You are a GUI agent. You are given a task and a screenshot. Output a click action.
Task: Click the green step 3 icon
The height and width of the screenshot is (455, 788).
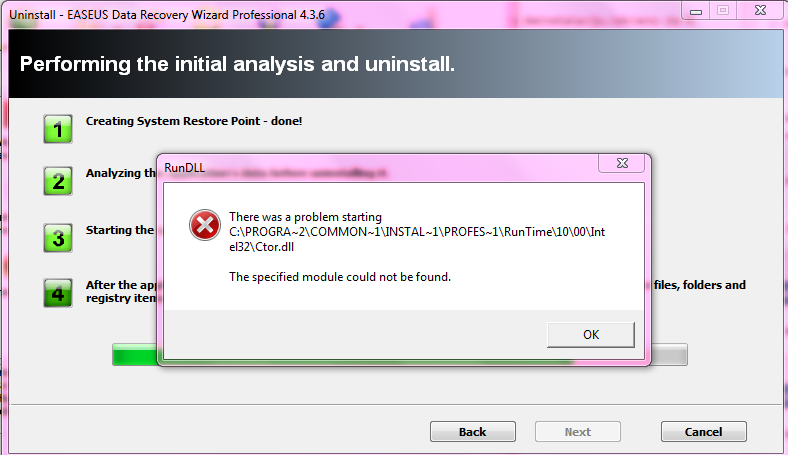(x=58, y=238)
